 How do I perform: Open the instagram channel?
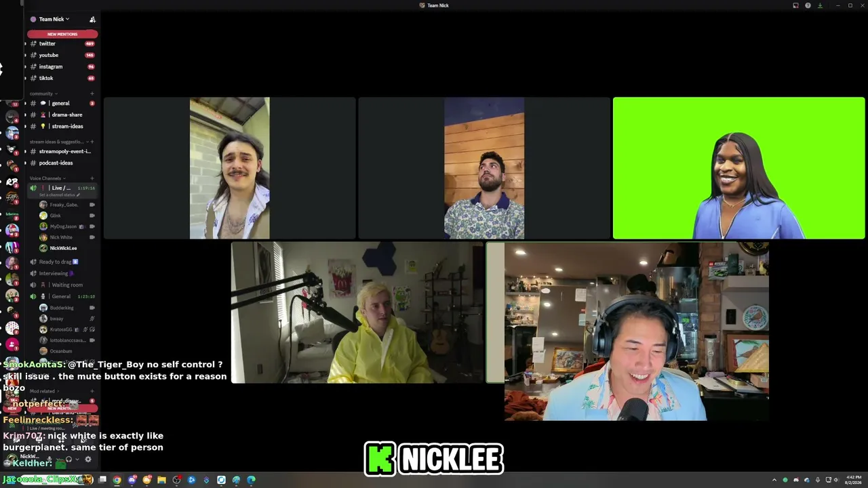[61, 66]
